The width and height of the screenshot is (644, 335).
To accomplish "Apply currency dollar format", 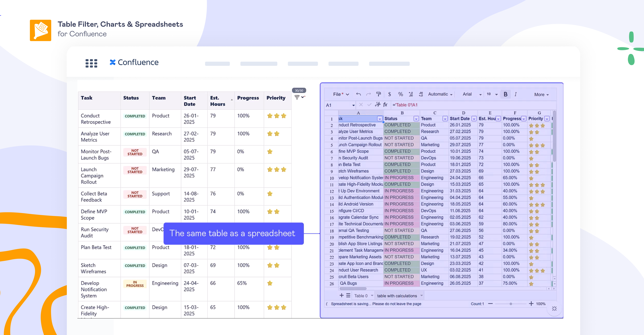I will click(x=389, y=94).
